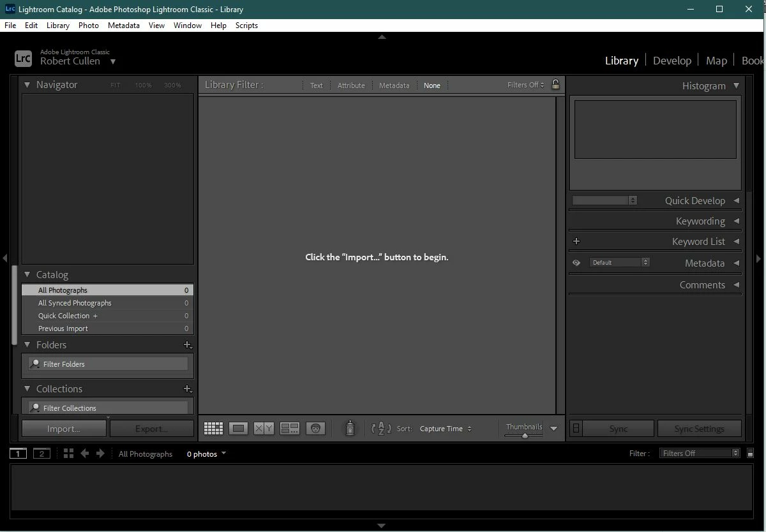Expand the Keywording panel
This screenshot has width=766, height=532.
coord(737,221)
